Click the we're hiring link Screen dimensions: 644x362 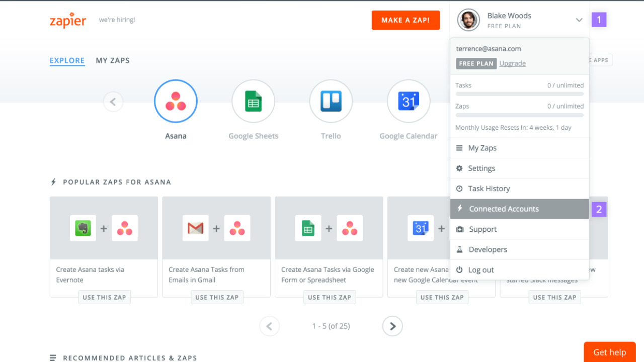(x=117, y=20)
